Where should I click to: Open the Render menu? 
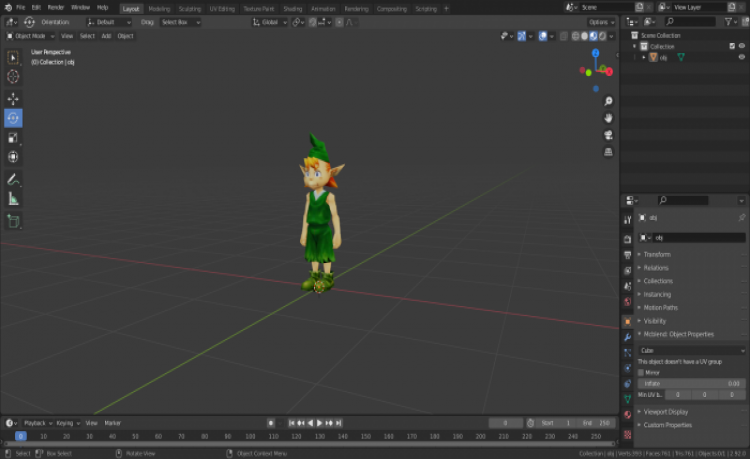[55, 8]
